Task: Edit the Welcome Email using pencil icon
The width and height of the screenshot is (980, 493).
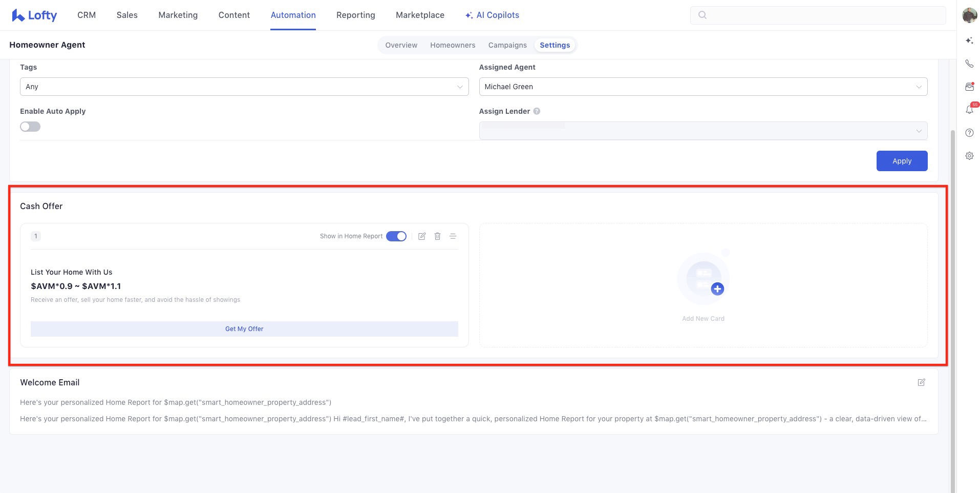Action: [x=921, y=382]
